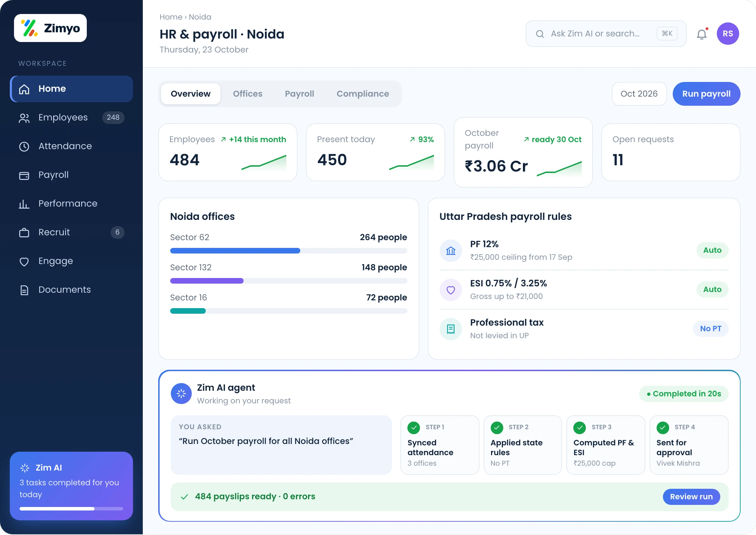Image resolution: width=756 pixels, height=535 pixels.
Task: Click the Home breadcrumb link
Action: click(171, 17)
